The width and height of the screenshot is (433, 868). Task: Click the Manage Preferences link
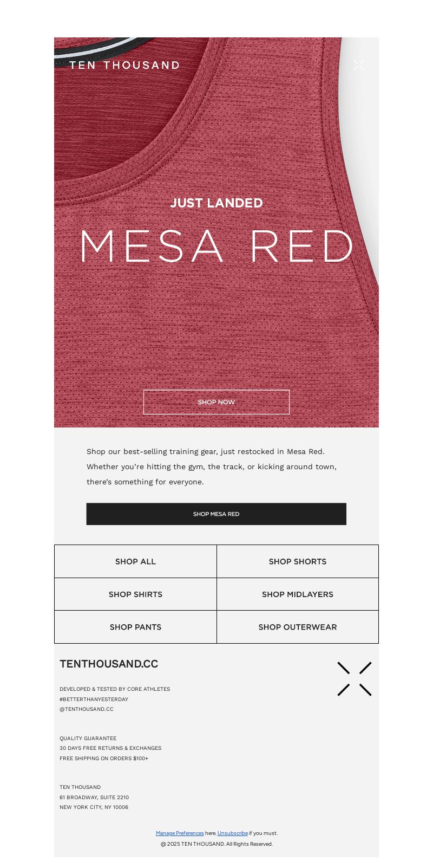coord(180,833)
